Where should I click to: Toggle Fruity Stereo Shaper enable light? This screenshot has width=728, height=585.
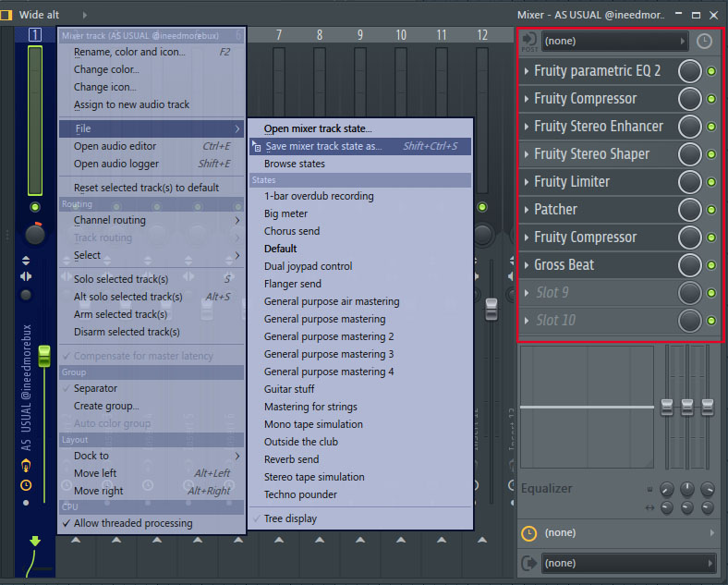(x=711, y=154)
